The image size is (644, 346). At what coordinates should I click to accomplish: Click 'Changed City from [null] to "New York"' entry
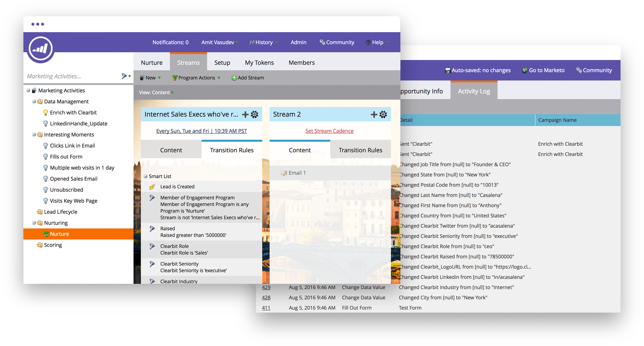(x=443, y=298)
